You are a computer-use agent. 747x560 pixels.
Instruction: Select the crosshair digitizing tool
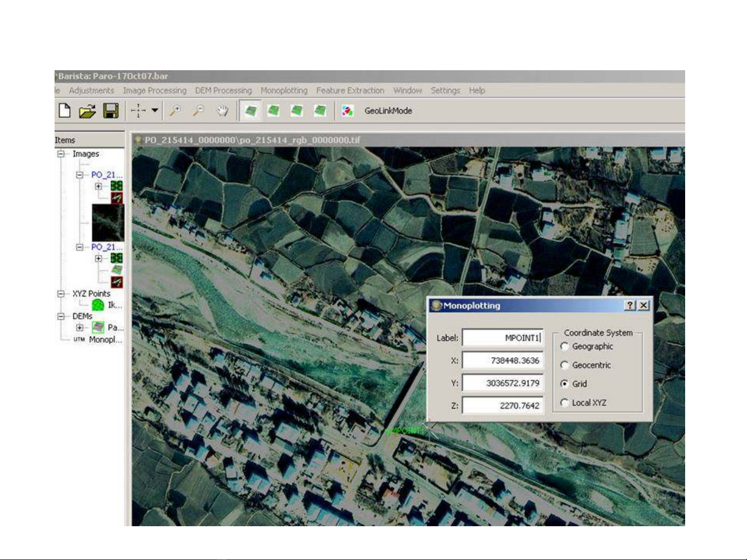[x=138, y=111]
